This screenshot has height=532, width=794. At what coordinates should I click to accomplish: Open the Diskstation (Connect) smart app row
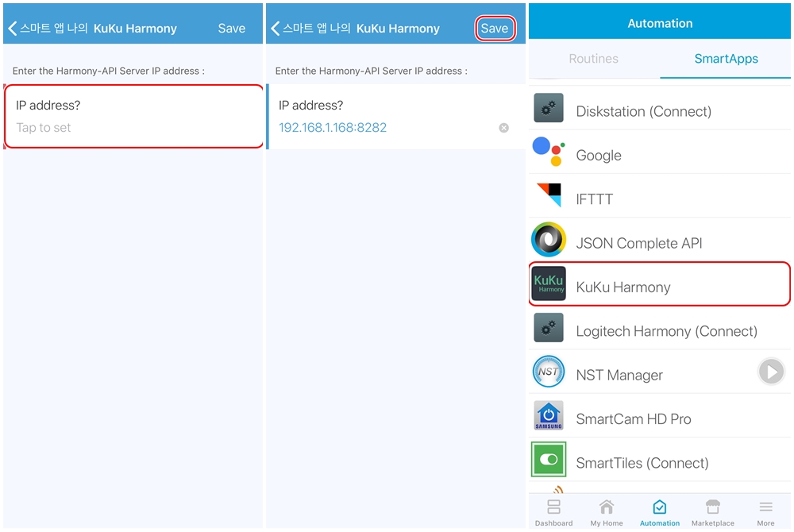point(659,108)
